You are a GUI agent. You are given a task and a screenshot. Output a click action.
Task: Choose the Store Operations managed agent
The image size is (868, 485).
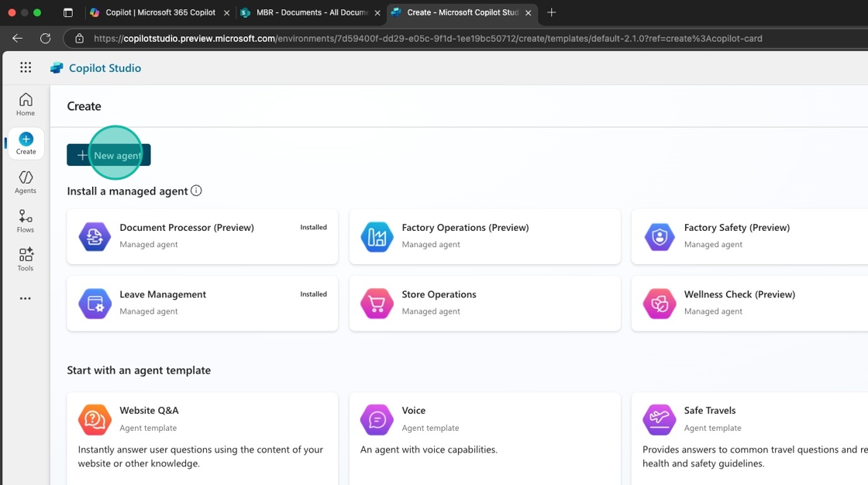484,303
